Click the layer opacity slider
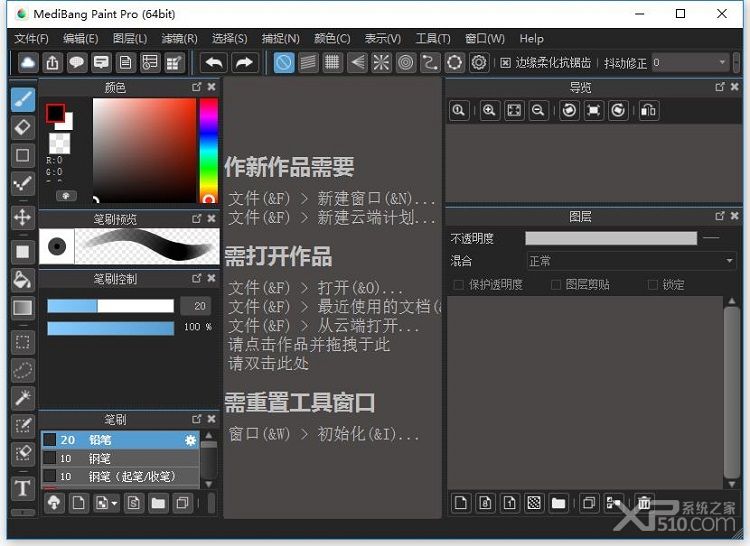The image size is (750, 546). [611, 238]
